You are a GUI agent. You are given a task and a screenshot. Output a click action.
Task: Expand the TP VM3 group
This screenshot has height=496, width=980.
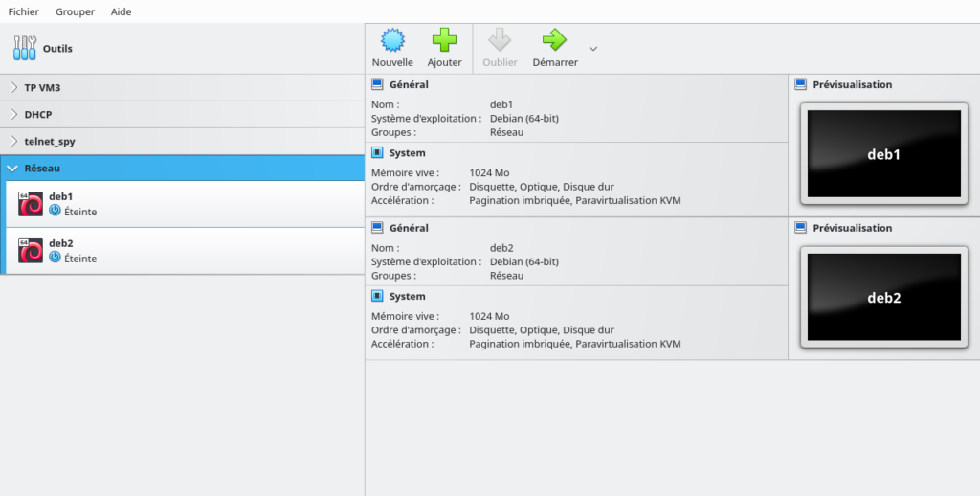click(13, 87)
